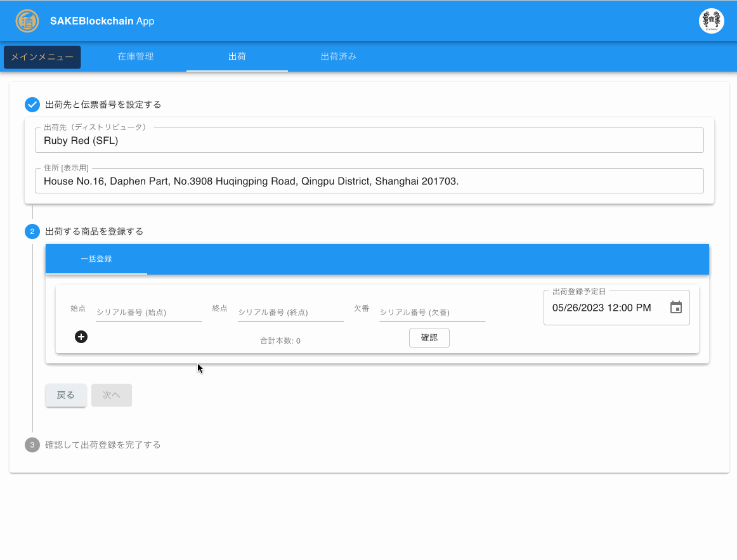Image resolution: width=737 pixels, height=560 pixels.
Task: Focus the end serial number field
Action: coord(290,313)
